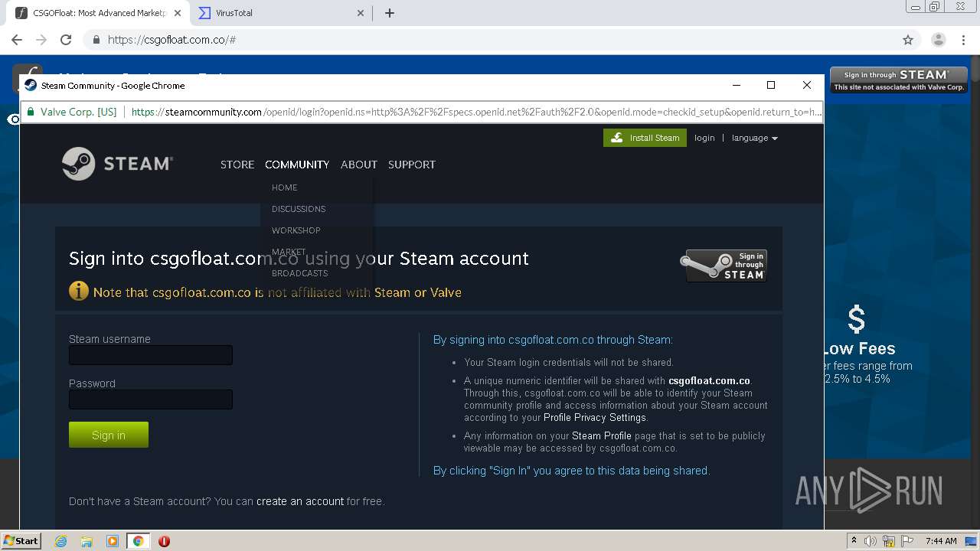Screen dimensions: 980x551
Task: Click the Sign in through Steam badge in popup
Action: [724, 266]
